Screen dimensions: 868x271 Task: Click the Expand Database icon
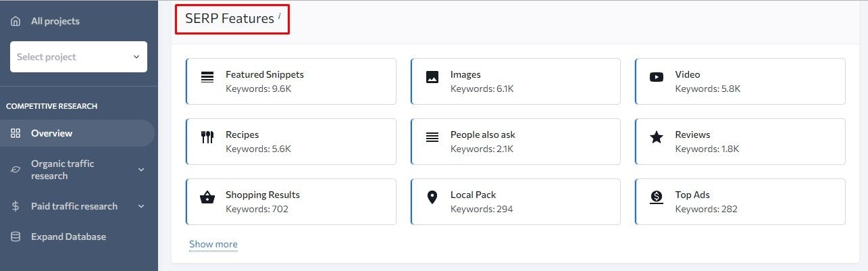click(x=16, y=237)
